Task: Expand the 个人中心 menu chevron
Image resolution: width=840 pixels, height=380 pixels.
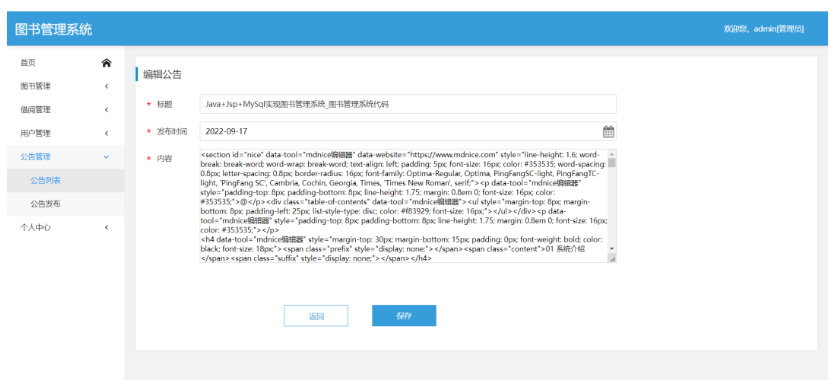Action: [x=107, y=228]
